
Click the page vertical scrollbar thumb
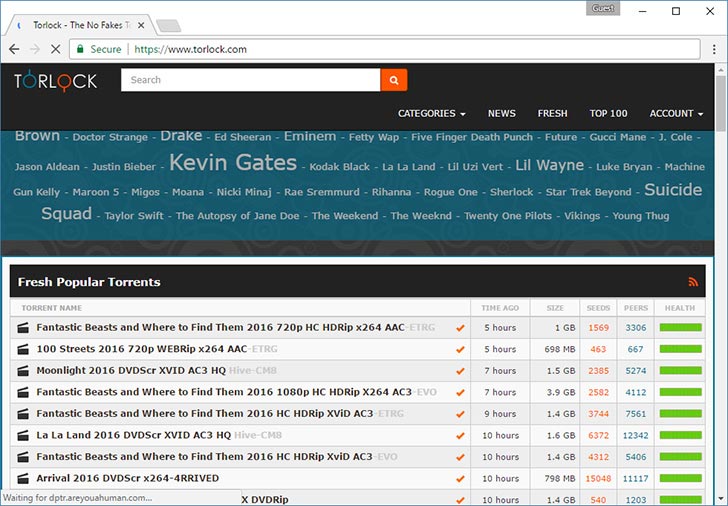[721, 102]
